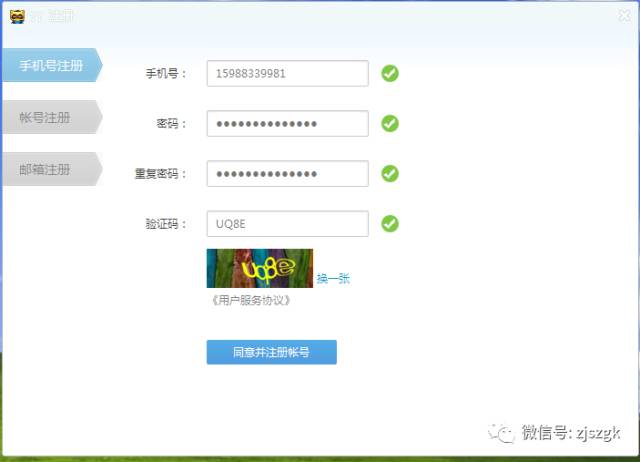The height and width of the screenshot is (462, 640).
Task: Click the app logo in the title bar
Action: point(17,15)
